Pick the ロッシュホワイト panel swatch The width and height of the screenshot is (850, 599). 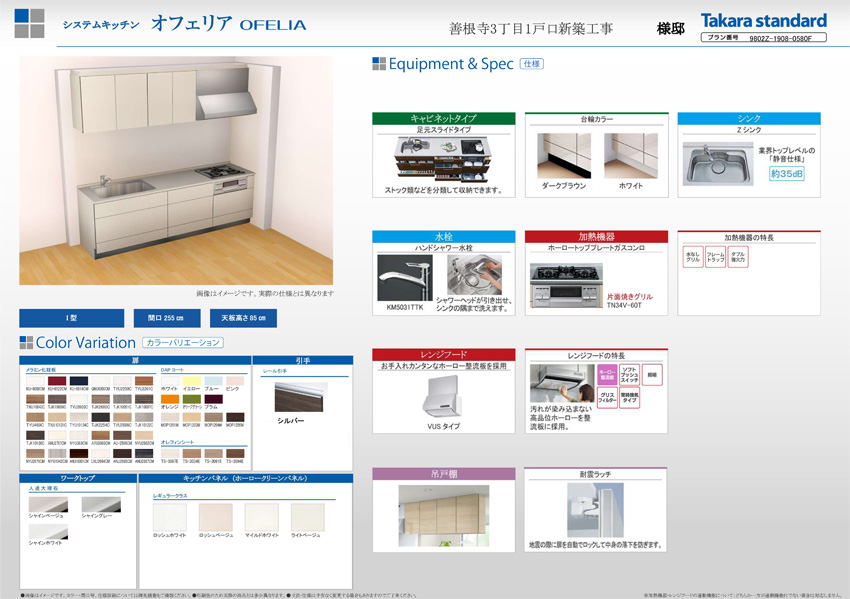[170, 517]
